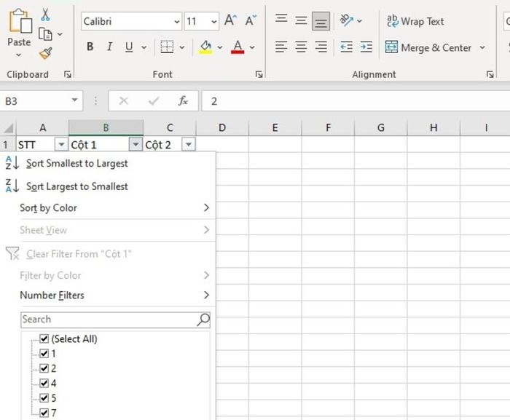Screen dimensions: 510x420
Task: Open the text Orientation tool
Action: pyautogui.click(x=346, y=20)
